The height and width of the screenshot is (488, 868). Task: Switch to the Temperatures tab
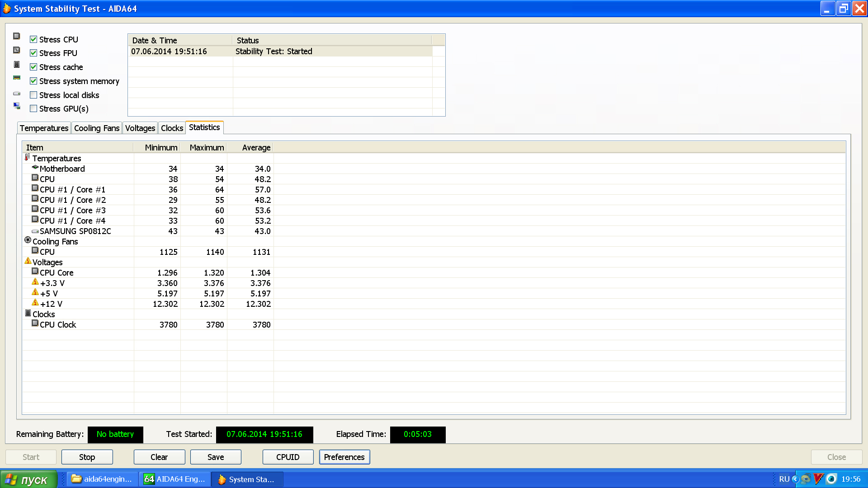click(44, 128)
